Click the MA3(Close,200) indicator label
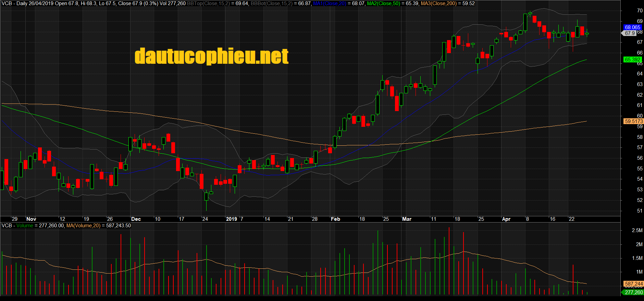This screenshot has width=644, height=301. [x=438, y=3]
